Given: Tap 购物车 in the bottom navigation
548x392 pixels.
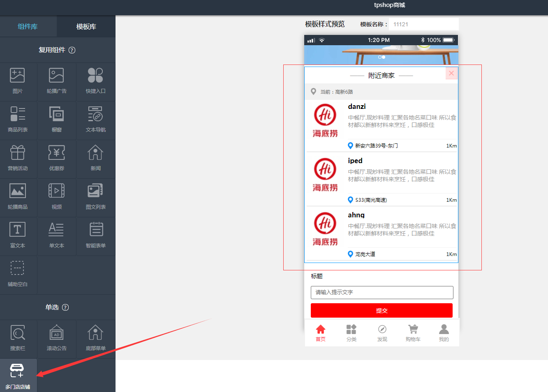Looking at the screenshot, I should 413,333.
